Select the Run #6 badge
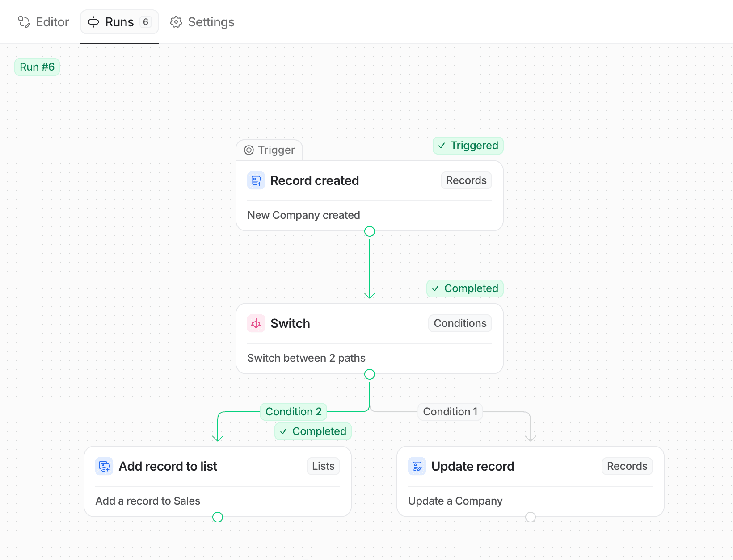This screenshot has height=560, width=733. coord(37,67)
